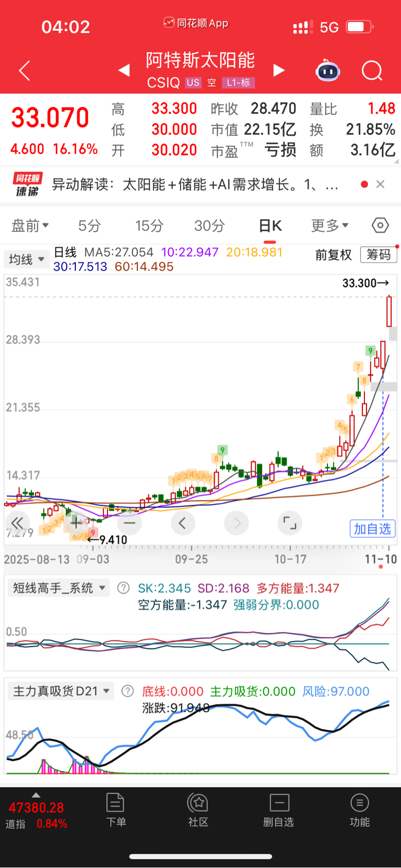Open the 均线 indicator dropdown
Viewport: 401px width, 868px height.
(27, 259)
